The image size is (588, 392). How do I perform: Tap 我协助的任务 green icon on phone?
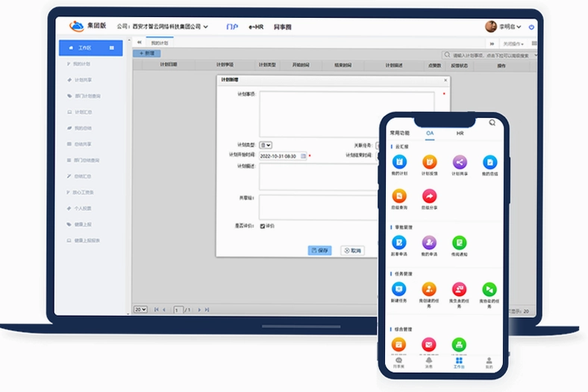[x=489, y=289]
